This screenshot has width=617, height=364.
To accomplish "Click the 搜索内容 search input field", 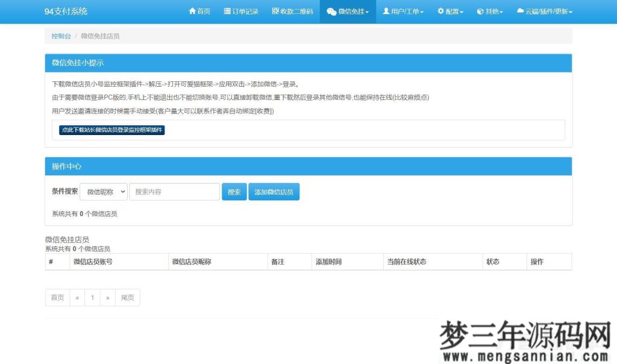I will pos(174,191).
